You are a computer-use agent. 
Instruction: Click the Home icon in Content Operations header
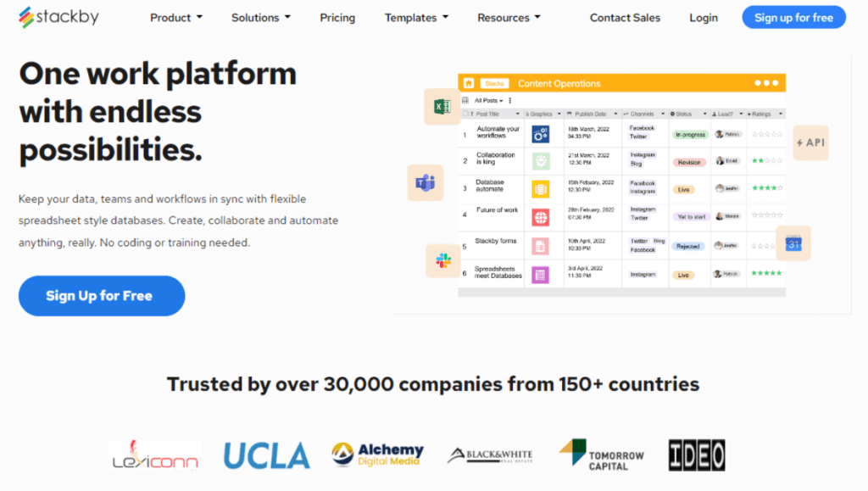(x=467, y=83)
